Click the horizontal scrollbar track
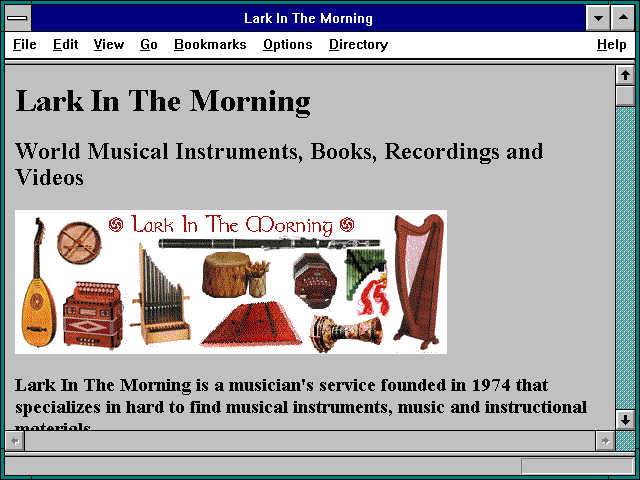The image size is (640, 480). [x=310, y=441]
